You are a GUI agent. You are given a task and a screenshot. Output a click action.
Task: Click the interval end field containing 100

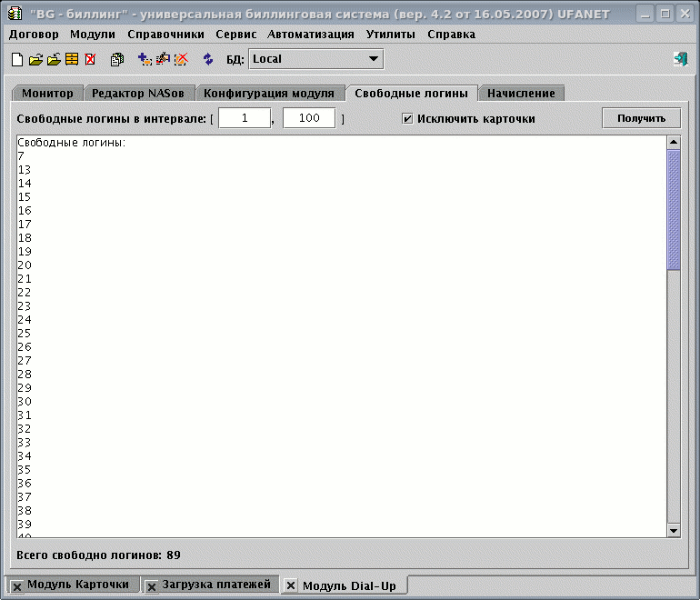[x=309, y=118]
